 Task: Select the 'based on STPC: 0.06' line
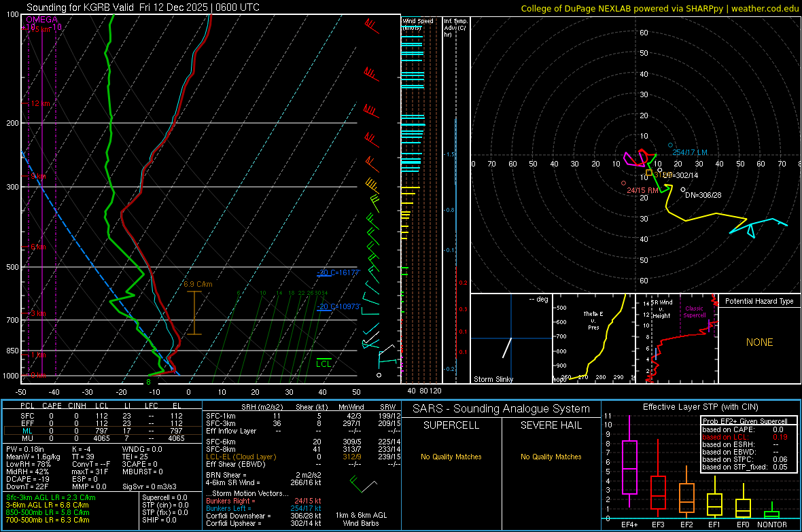coord(745,459)
